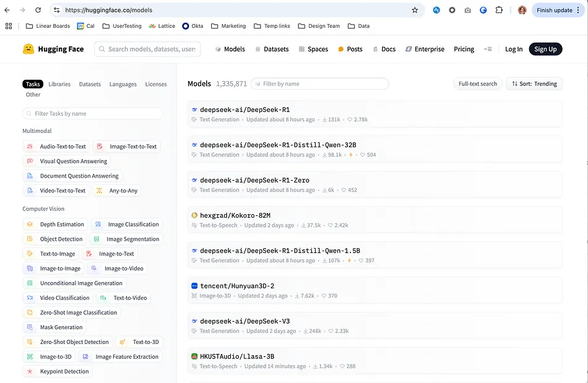Filter by Image Classification task
Image resolution: width=588 pixels, height=383 pixels.
[x=127, y=225]
